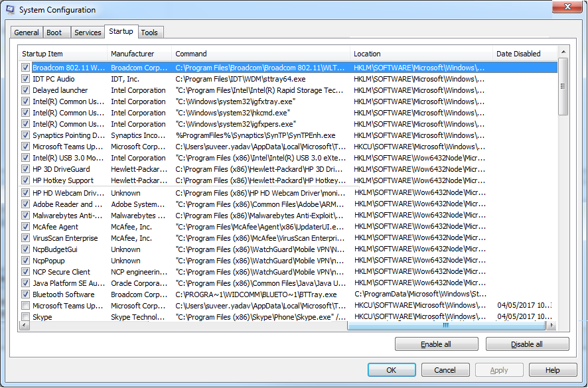Open Help for System Configuration
The height and width of the screenshot is (388, 588).
553,370
